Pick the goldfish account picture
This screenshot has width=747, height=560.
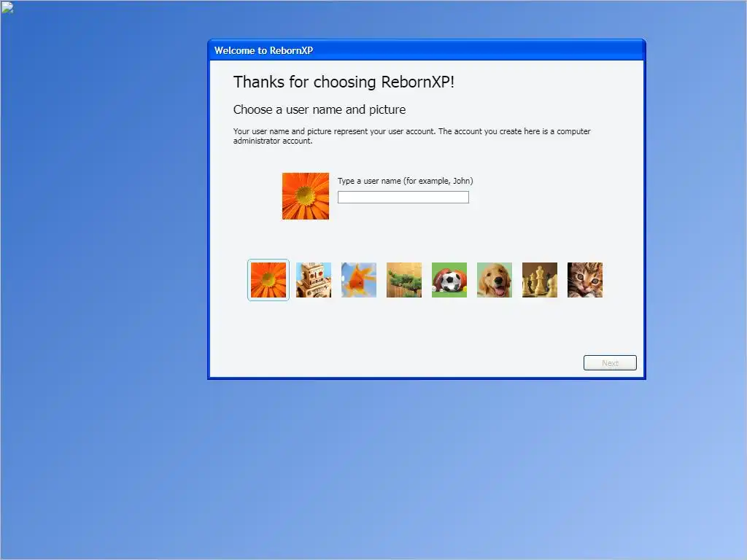[x=359, y=280]
